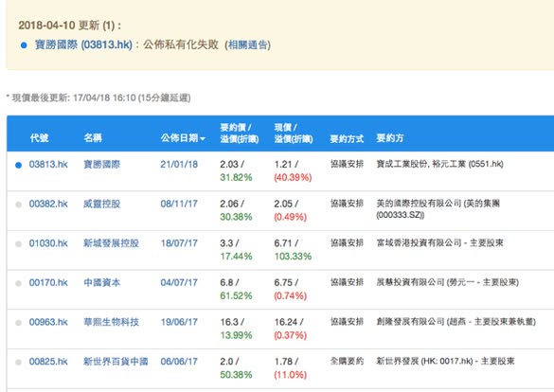554x392 pixels.
Task: Open stock code 00963.hk
Action: (48, 322)
